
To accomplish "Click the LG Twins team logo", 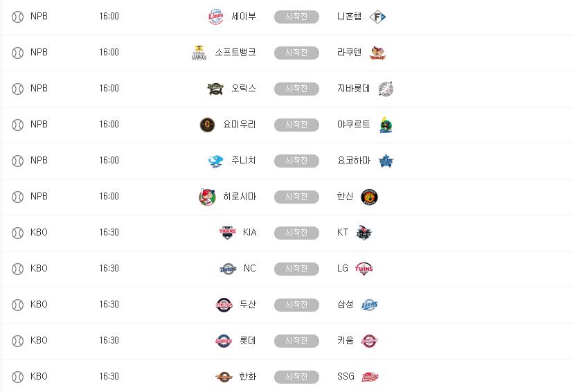I will tap(364, 269).
